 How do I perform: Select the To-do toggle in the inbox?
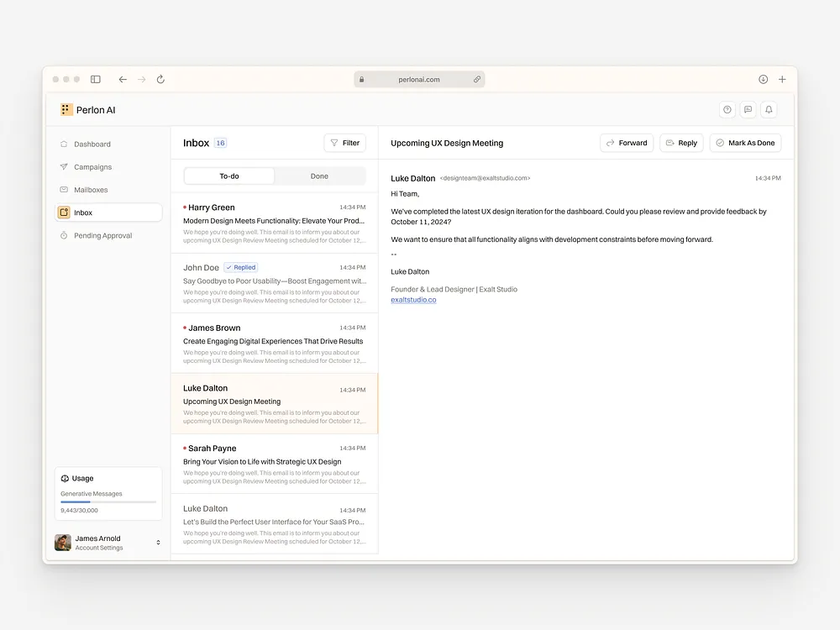click(x=228, y=176)
